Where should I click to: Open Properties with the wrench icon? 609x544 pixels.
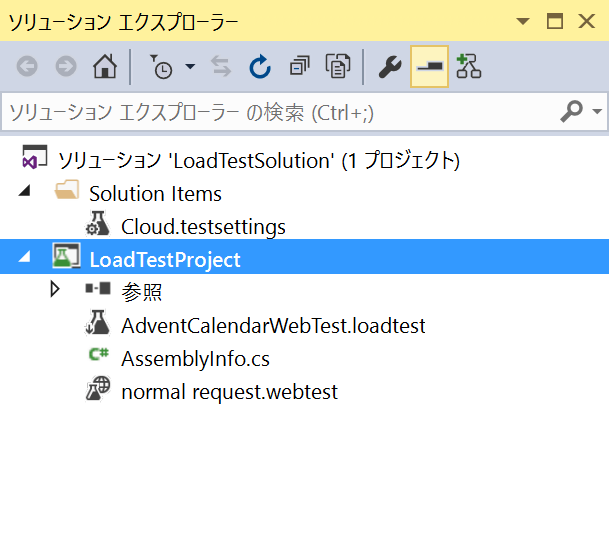[x=390, y=67]
